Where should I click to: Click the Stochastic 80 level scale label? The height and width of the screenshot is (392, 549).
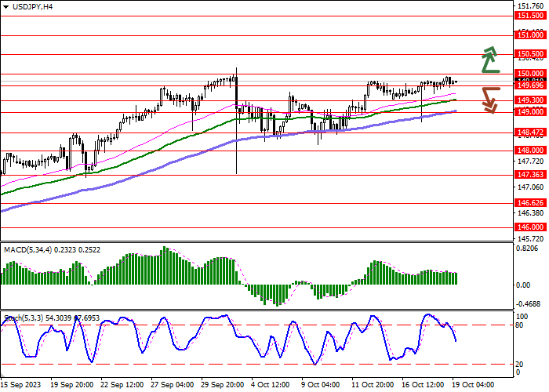click(x=519, y=325)
